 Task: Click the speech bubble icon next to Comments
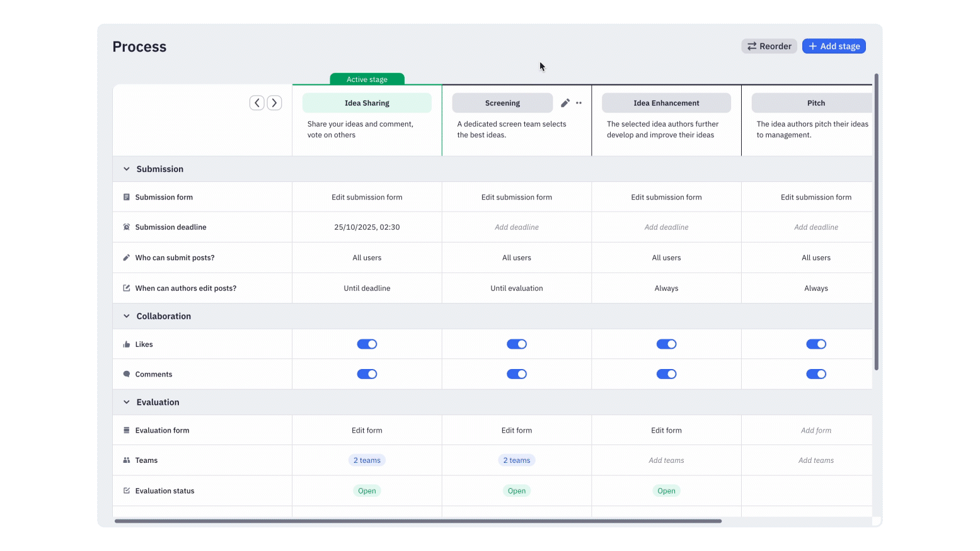126,373
